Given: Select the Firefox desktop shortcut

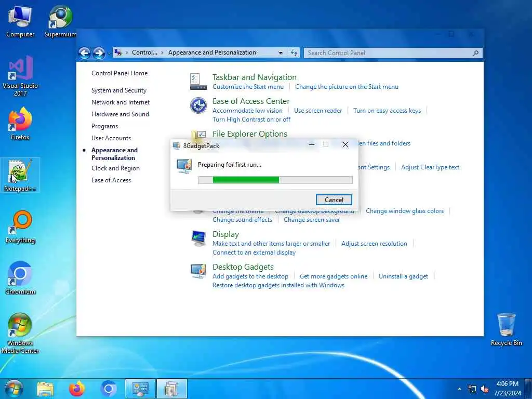Looking at the screenshot, I should click(20, 124).
